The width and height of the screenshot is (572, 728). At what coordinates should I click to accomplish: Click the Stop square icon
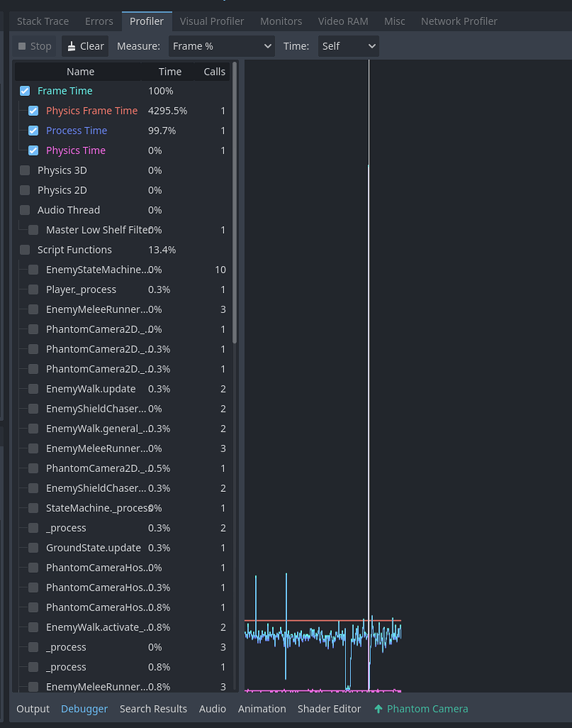(23, 45)
